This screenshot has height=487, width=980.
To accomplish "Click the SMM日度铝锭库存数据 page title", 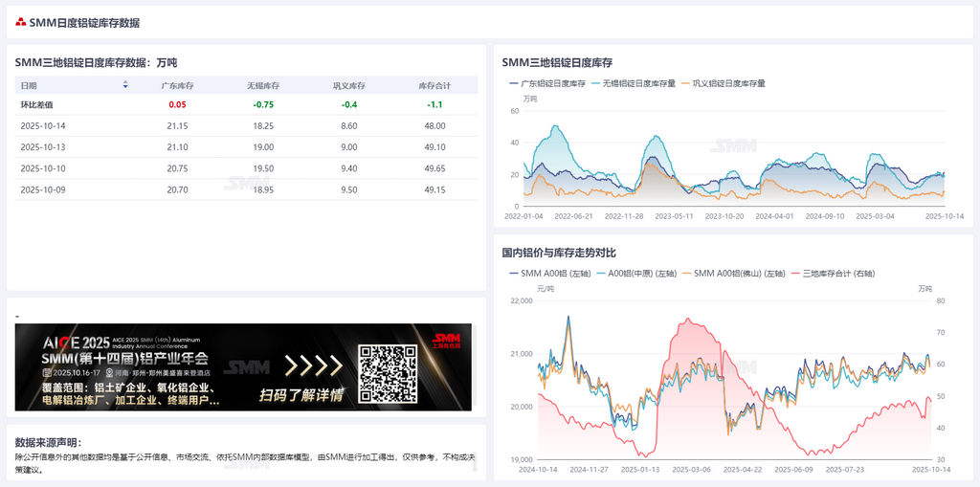I will 84,23.
